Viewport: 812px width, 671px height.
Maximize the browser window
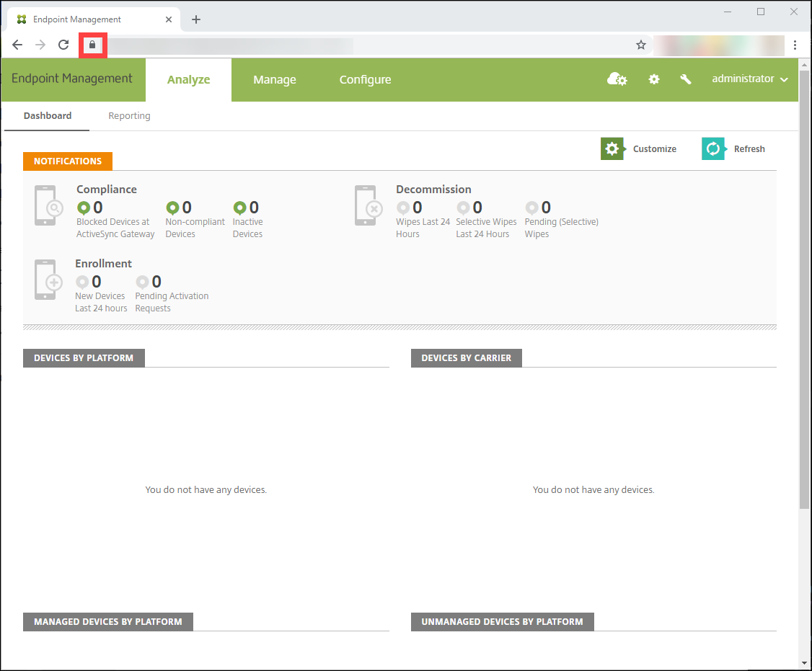click(761, 12)
